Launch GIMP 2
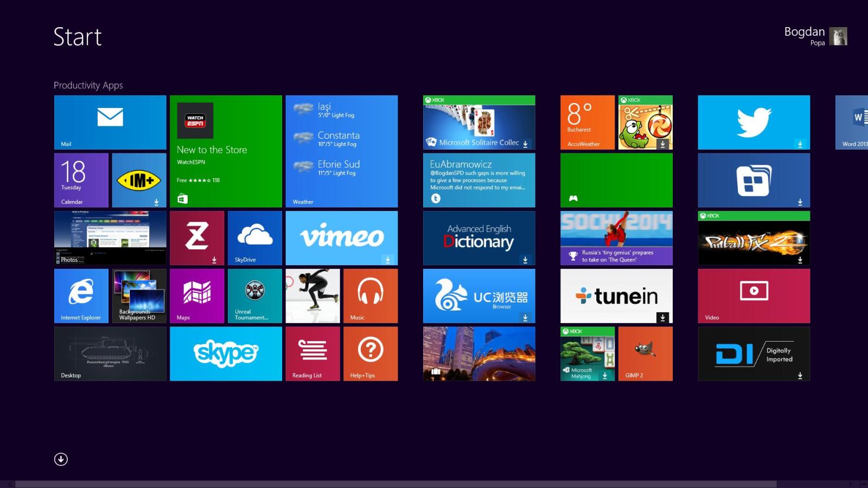The height and width of the screenshot is (488, 868). [x=645, y=354]
